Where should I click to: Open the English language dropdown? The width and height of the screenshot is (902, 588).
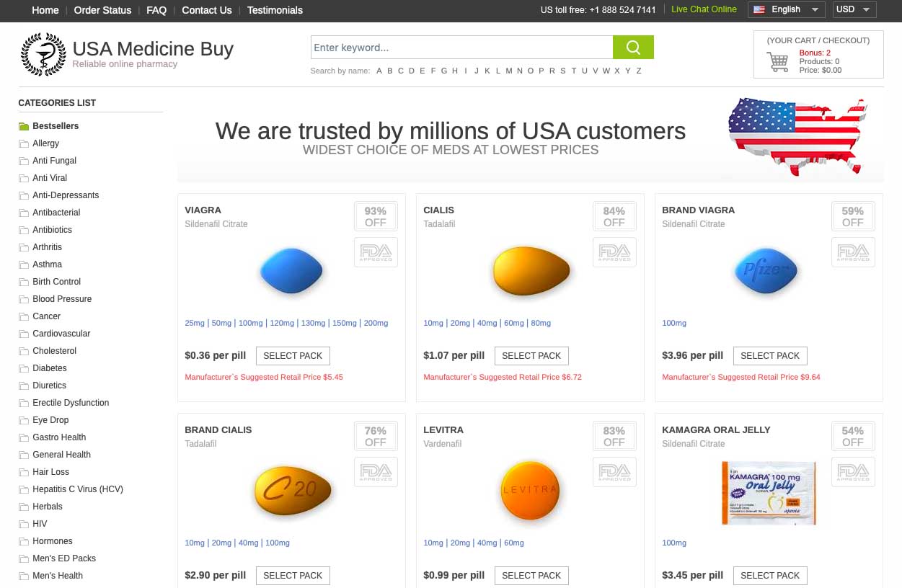click(x=787, y=9)
